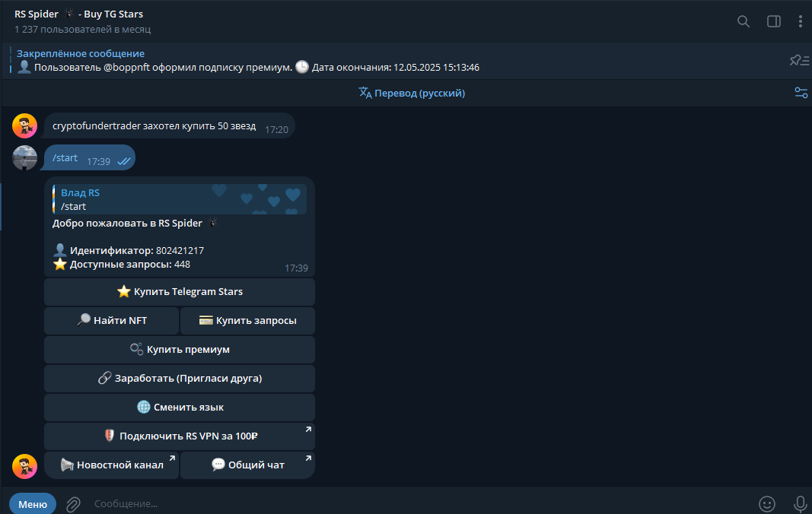The height and width of the screenshot is (514, 812).
Task: Open Заработать (Пригласи друга)
Action: 180,378
